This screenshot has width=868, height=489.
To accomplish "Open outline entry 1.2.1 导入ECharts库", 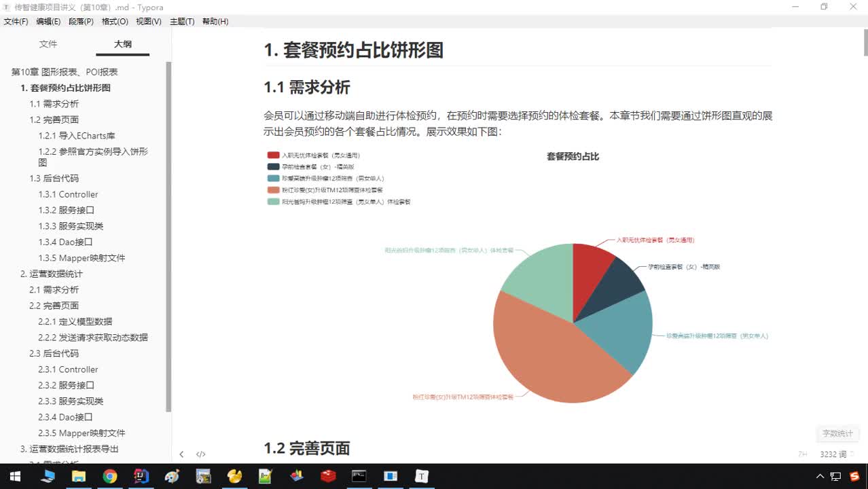I will [x=77, y=136].
